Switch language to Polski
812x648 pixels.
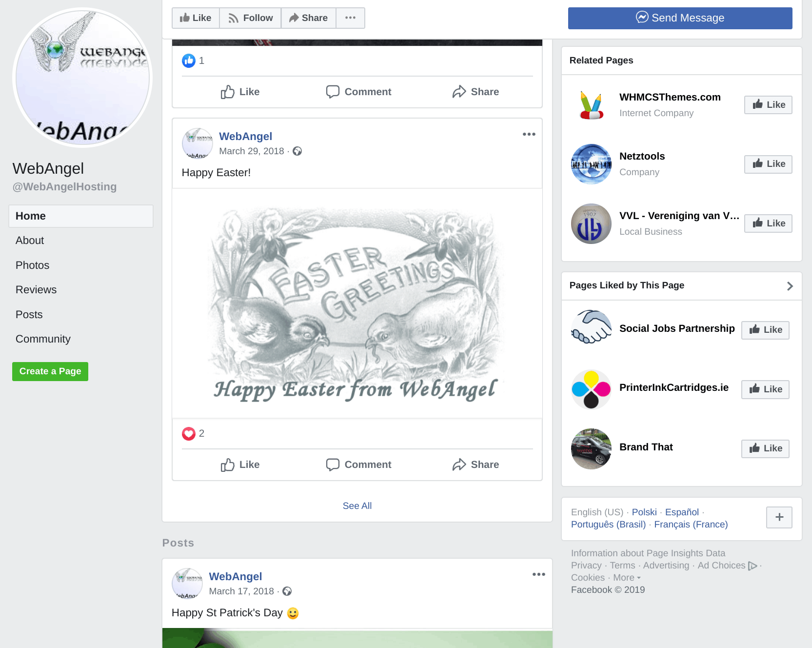click(644, 512)
